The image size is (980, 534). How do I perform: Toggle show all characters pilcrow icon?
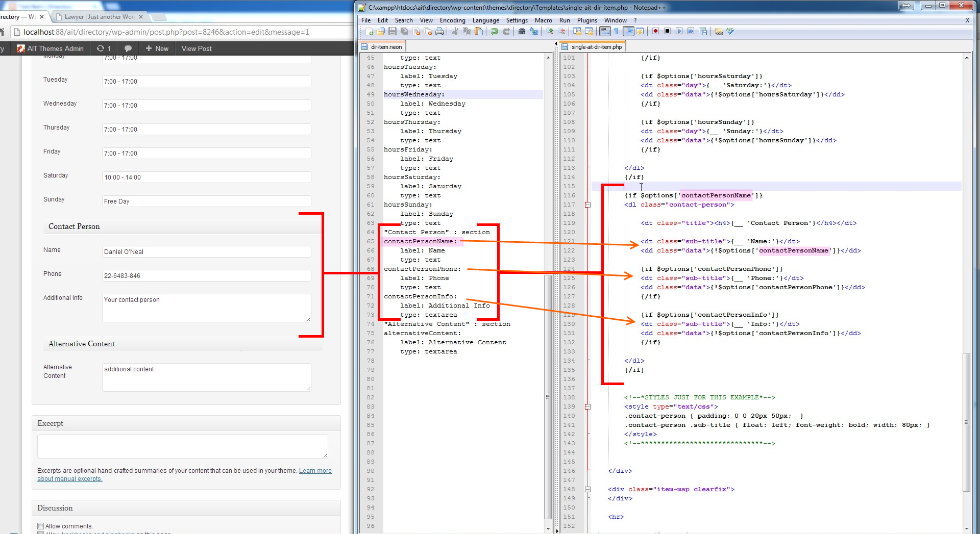click(x=616, y=31)
